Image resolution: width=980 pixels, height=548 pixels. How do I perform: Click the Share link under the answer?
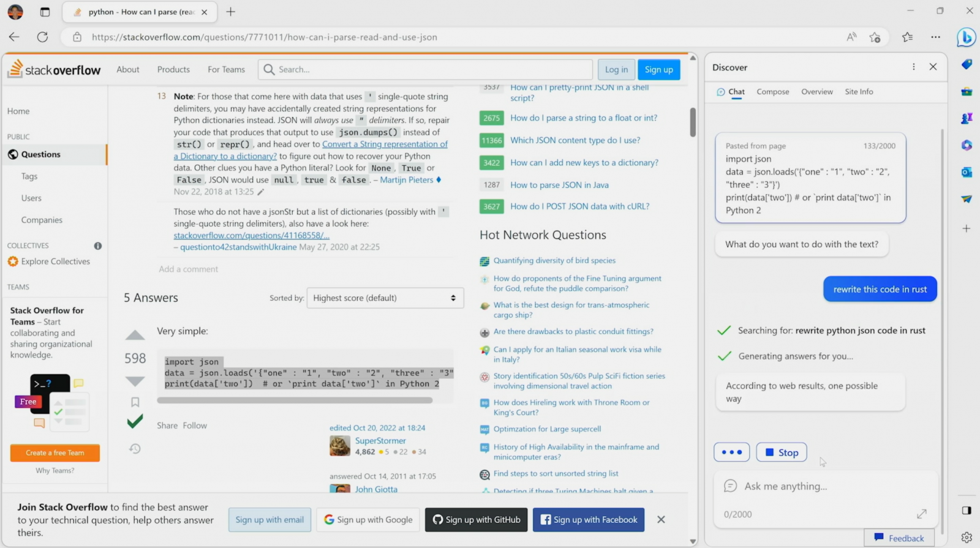point(167,426)
